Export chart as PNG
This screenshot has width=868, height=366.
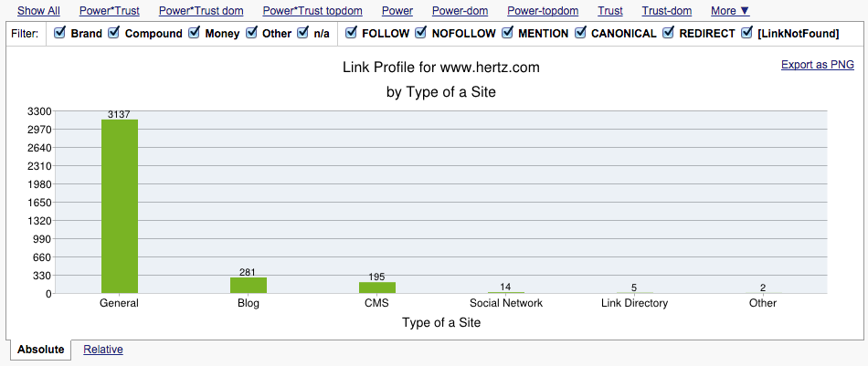click(818, 65)
